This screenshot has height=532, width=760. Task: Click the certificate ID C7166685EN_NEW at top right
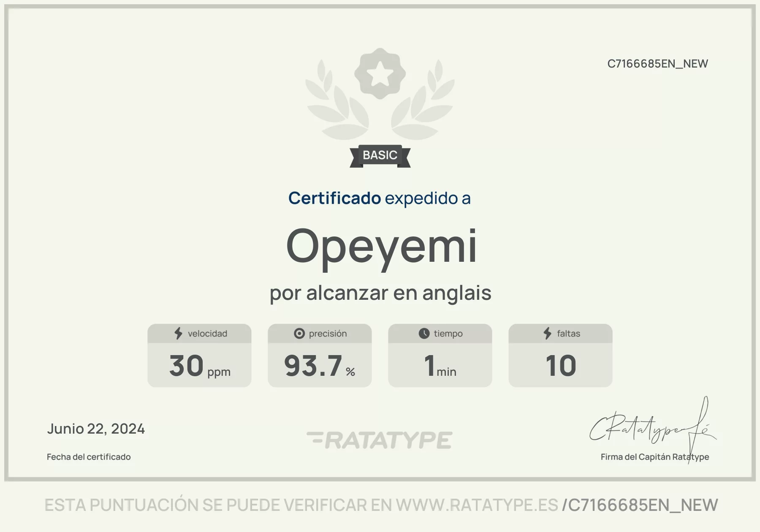[657, 64]
